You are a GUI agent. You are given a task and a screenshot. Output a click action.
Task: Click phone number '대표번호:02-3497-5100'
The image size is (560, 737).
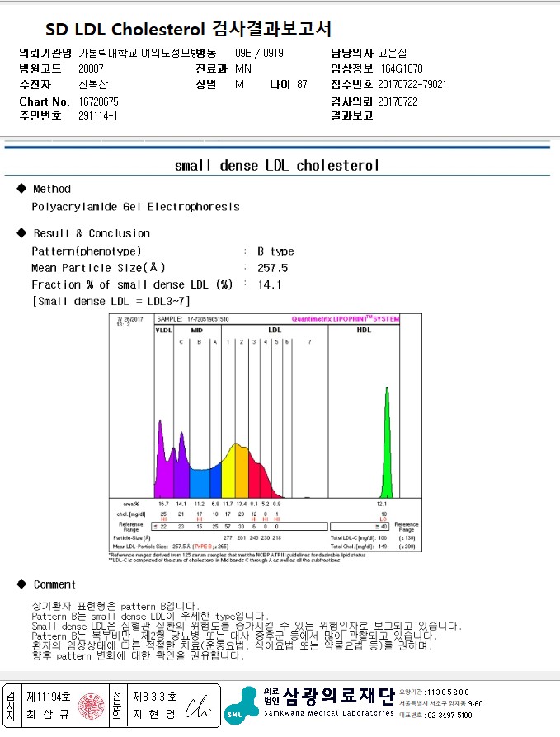435,715
